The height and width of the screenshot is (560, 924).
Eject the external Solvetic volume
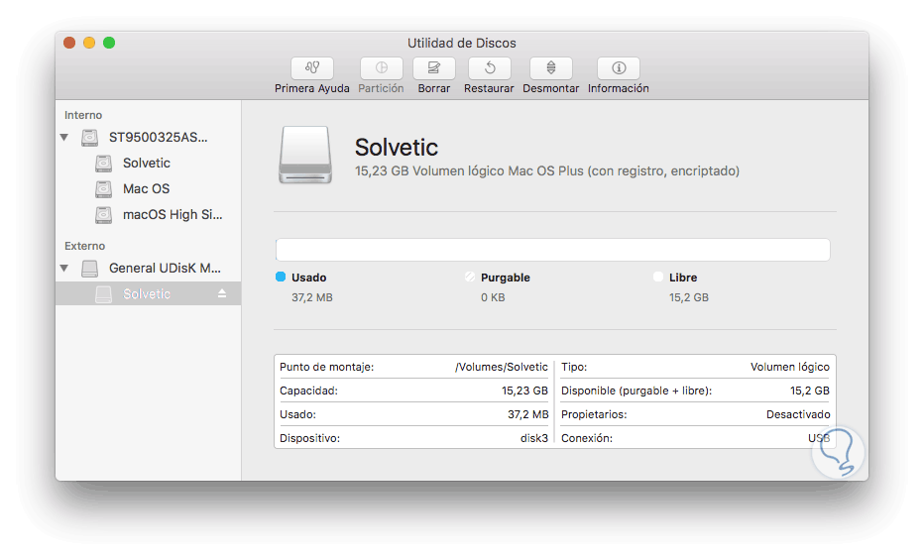click(222, 294)
